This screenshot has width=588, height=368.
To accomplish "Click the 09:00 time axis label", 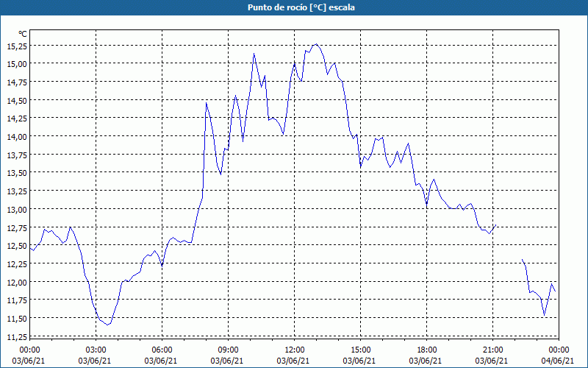I will (229, 350).
